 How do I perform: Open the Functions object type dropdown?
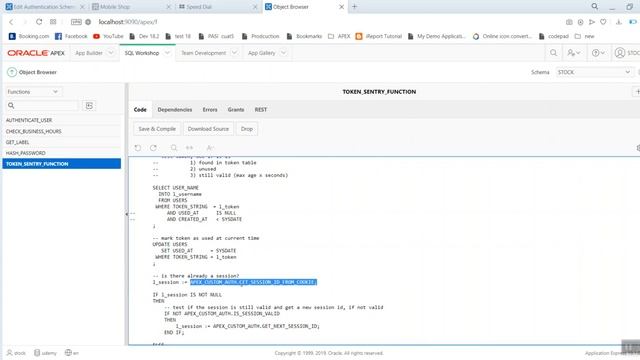(x=33, y=92)
